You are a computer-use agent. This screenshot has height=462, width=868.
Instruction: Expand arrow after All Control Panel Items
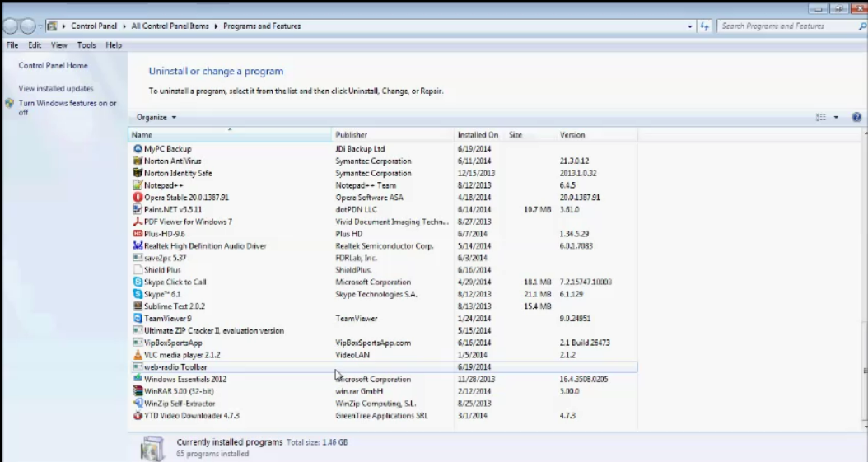point(217,26)
